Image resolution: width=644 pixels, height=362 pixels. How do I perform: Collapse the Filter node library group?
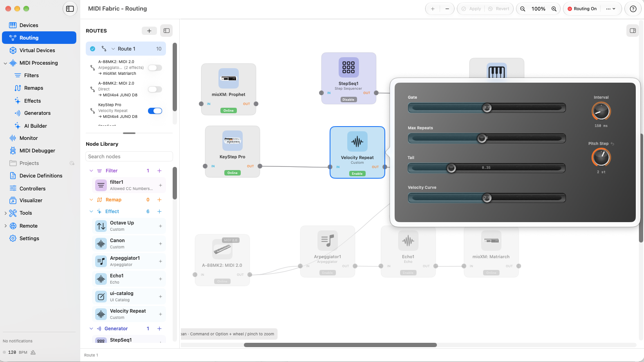pos(91,171)
